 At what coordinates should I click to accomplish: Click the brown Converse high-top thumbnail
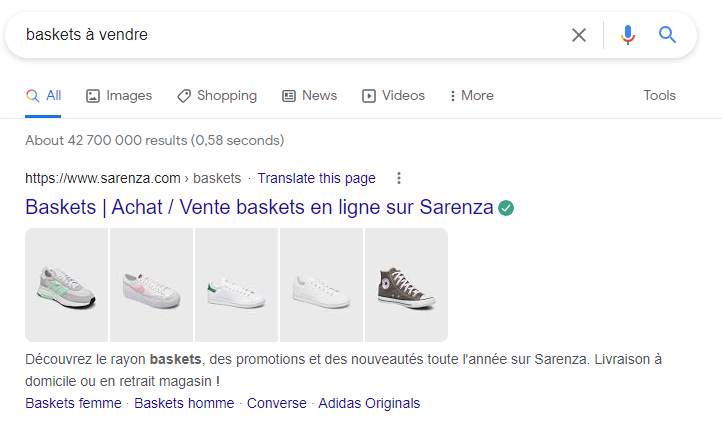pos(406,286)
